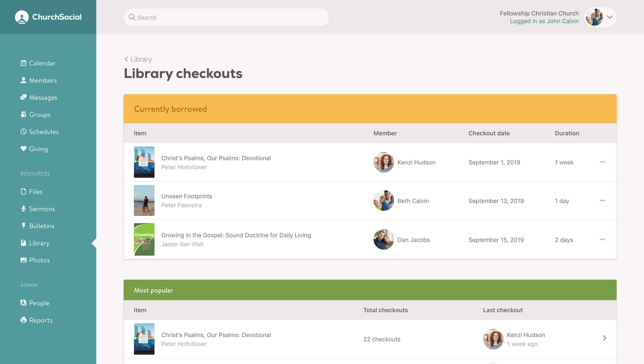The height and width of the screenshot is (364, 644).
Task: Click the Files link under Resources
Action: tap(35, 192)
